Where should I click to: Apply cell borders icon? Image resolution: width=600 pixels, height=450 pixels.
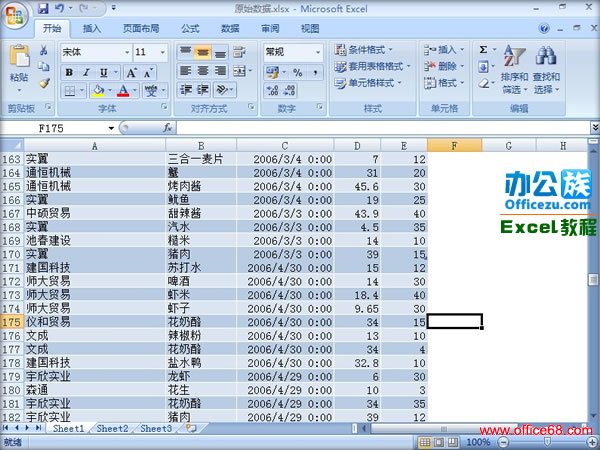[70, 91]
